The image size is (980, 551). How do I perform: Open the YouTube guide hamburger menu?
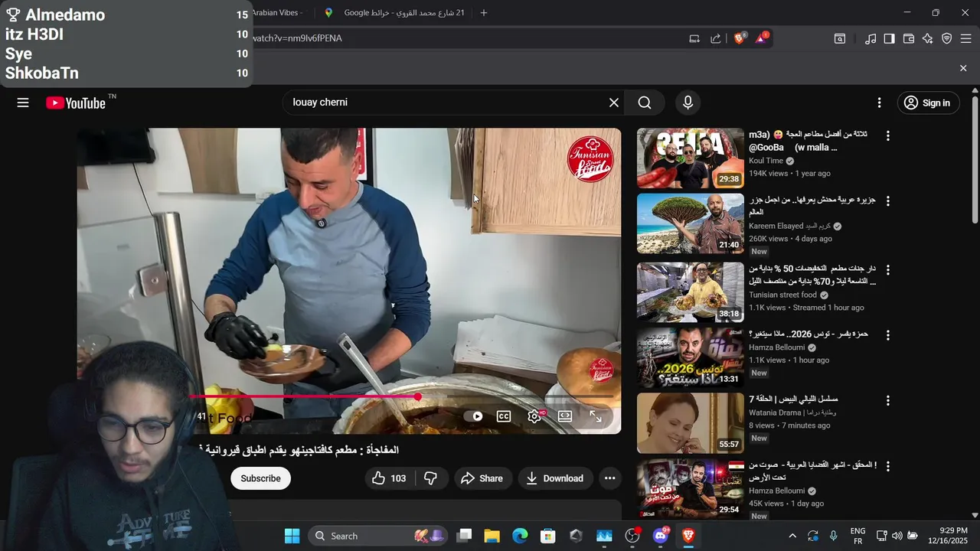(x=23, y=103)
